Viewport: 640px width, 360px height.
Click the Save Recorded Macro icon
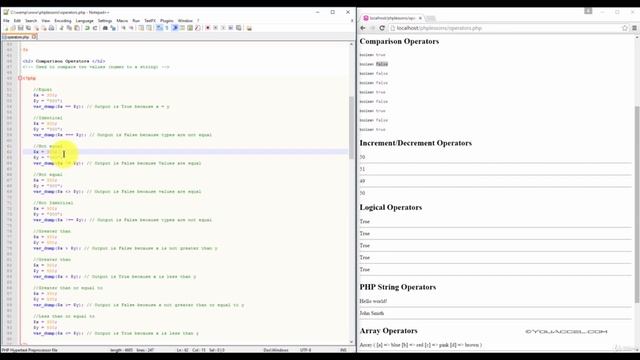click(x=238, y=28)
